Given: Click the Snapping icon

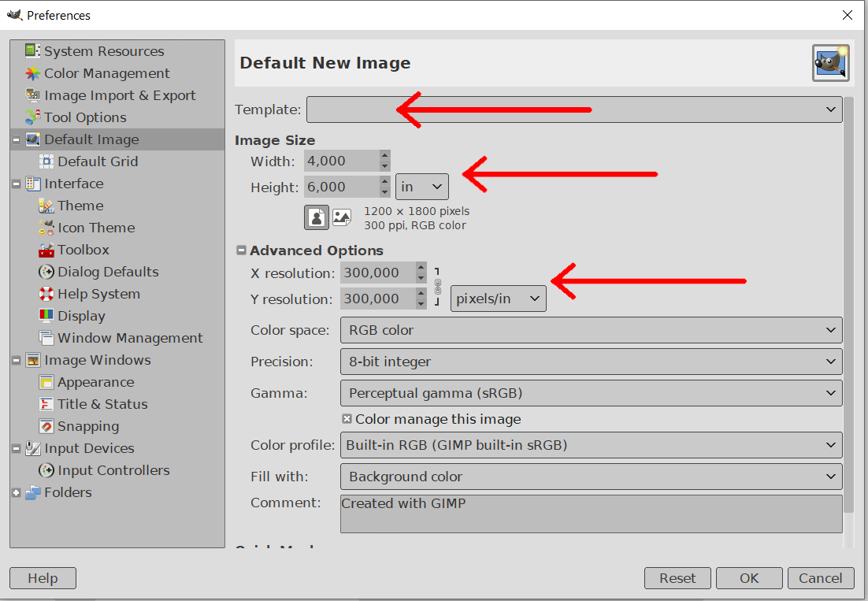Looking at the screenshot, I should pyautogui.click(x=46, y=427).
